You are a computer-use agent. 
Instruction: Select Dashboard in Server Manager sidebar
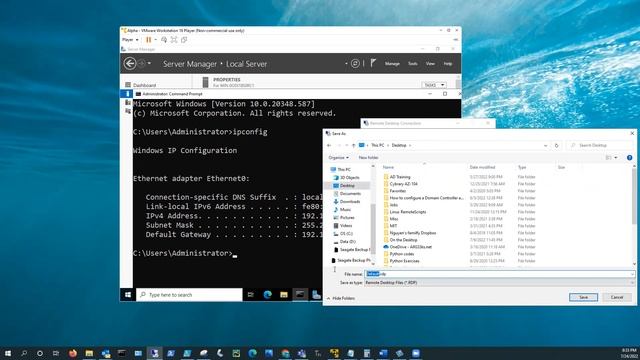coord(140,85)
